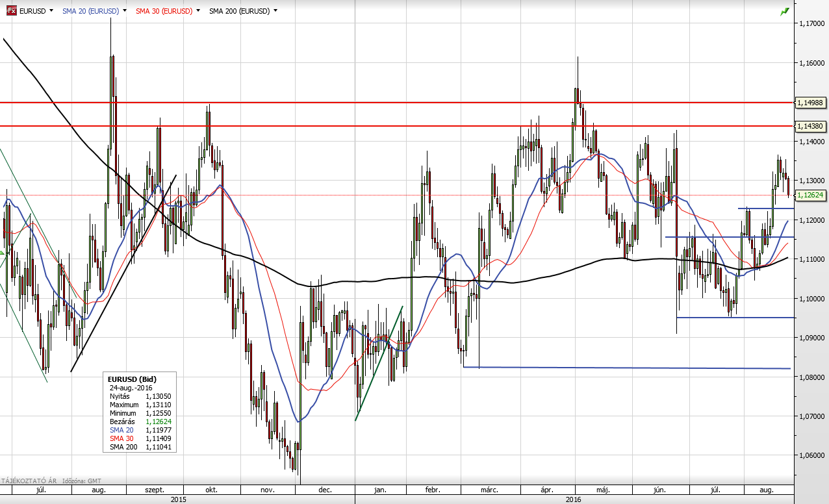Click the Időzóna: GMT timezone text
The image size is (829, 504).
(x=83, y=481)
